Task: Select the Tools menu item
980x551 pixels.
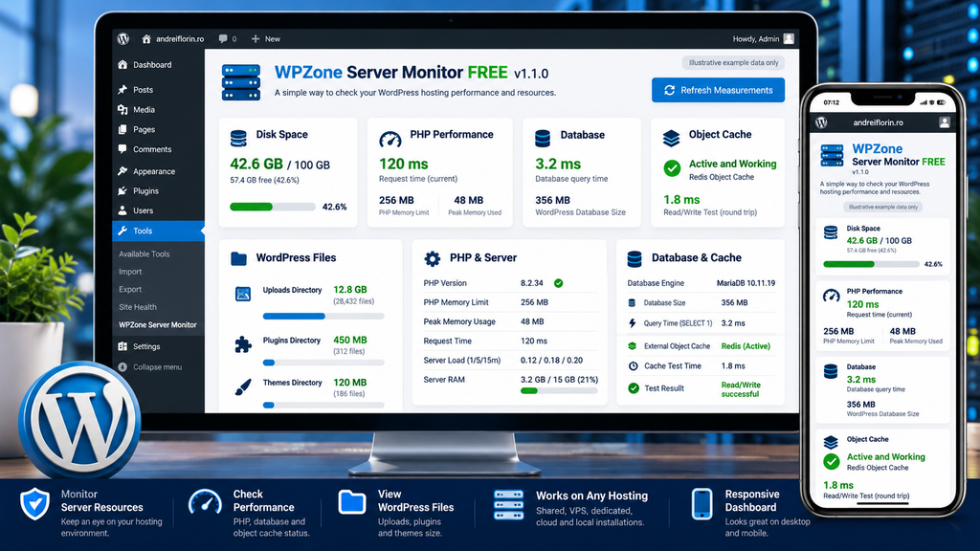Action: [x=158, y=231]
